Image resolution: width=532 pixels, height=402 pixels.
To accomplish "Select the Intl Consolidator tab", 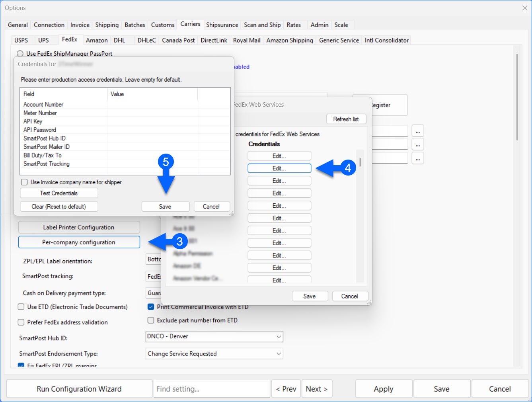I will pos(387,40).
